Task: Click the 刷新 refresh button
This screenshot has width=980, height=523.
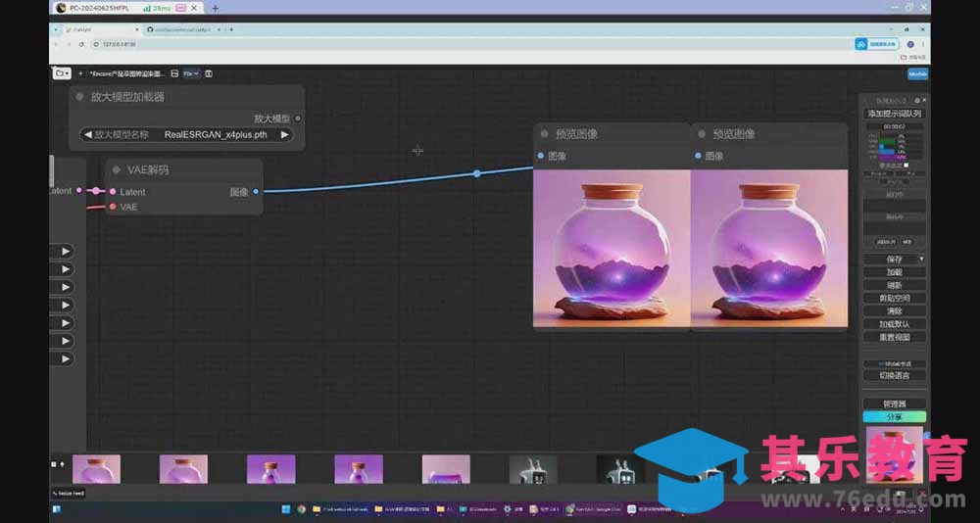Action: click(895, 285)
